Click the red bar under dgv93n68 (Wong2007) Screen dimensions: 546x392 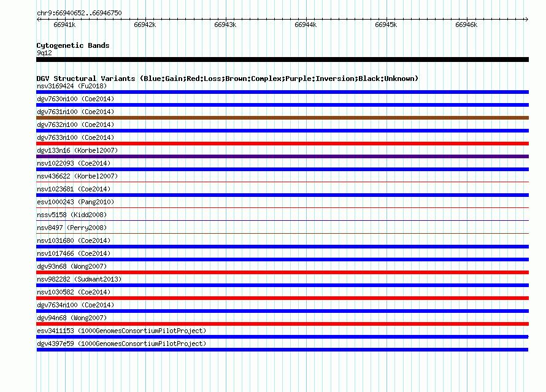tap(282, 272)
